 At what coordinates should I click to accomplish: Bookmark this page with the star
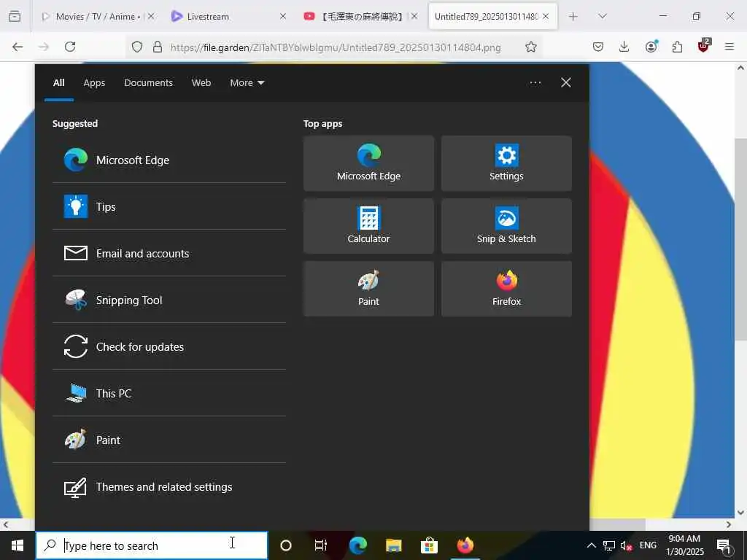click(x=531, y=47)
